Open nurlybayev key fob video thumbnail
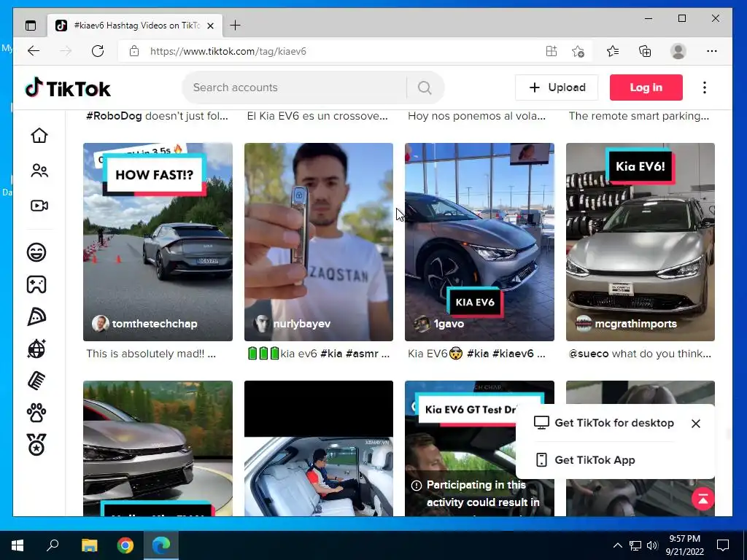This screenshot has height=560, width=747. 319,242
